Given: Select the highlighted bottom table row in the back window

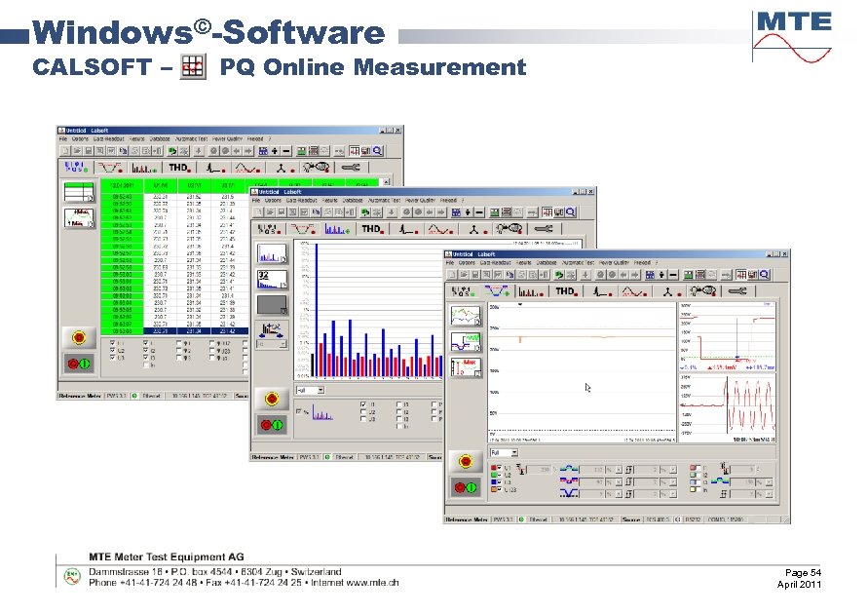Looking at the screenshot, I should (x=174, y=331).
